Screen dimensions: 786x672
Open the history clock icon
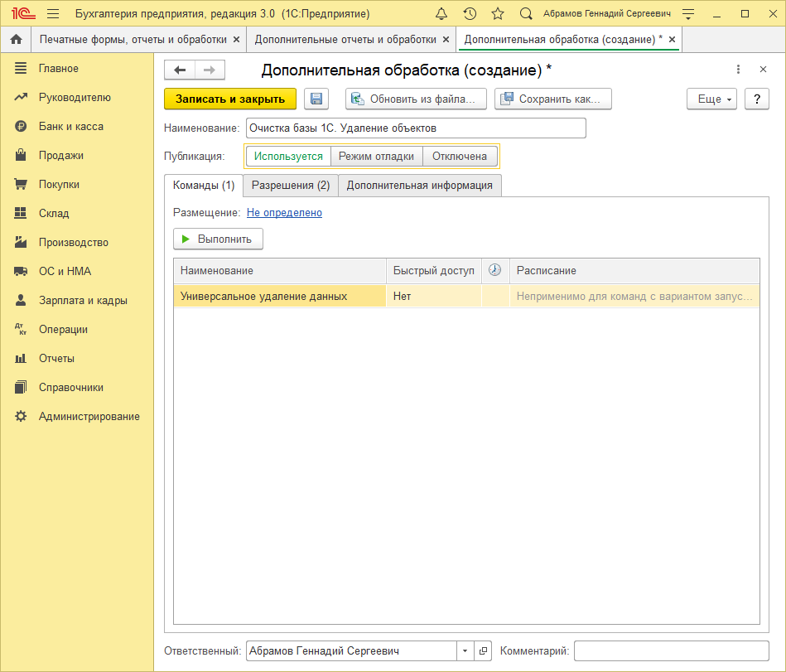470,14
